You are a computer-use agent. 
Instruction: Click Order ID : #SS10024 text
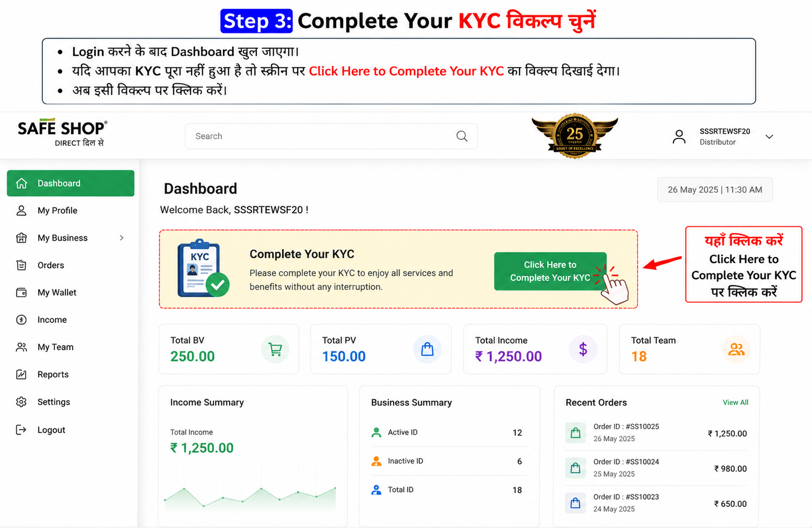click(626, 462)
